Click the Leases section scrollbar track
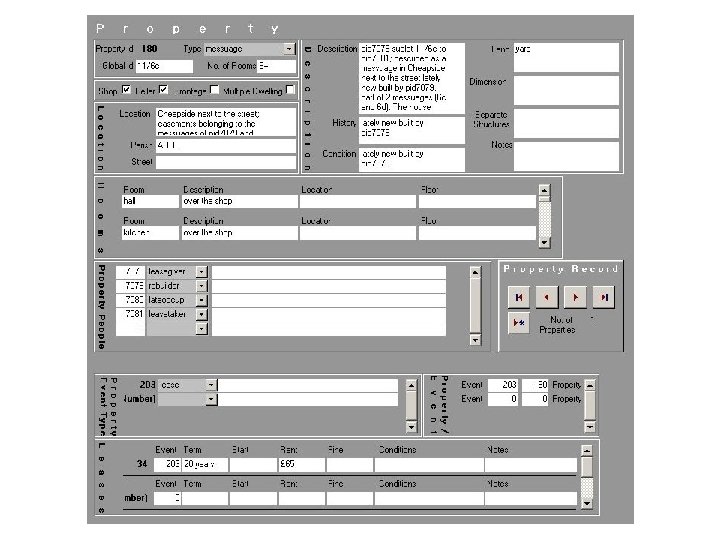The width and height of the screenshot is (720, 540). (x=586, y=478)
